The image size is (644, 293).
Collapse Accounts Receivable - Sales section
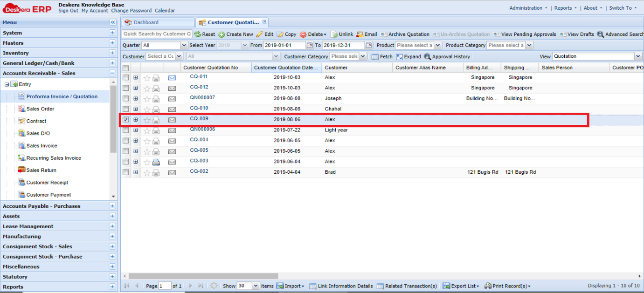(x=112, y=73)
